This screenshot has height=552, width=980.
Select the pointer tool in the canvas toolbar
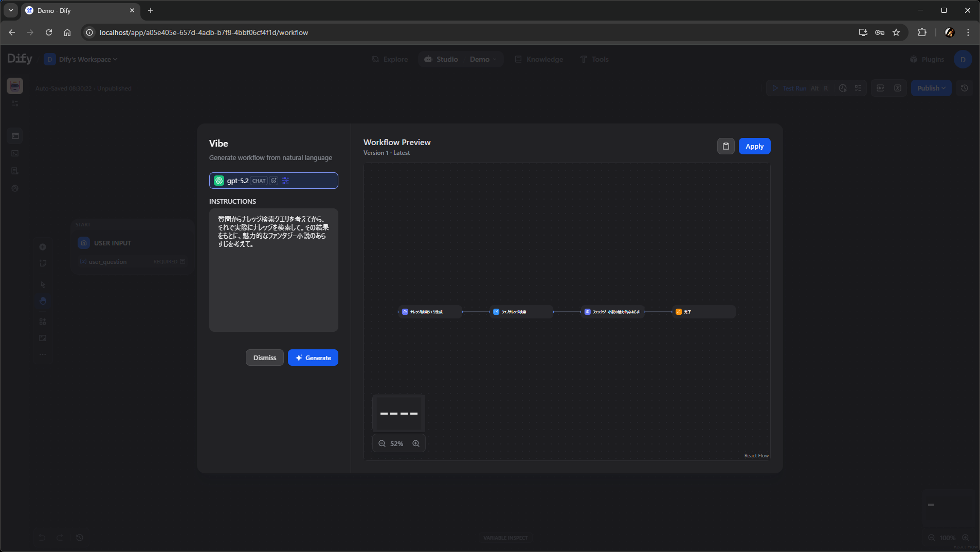tap(43, 284)
